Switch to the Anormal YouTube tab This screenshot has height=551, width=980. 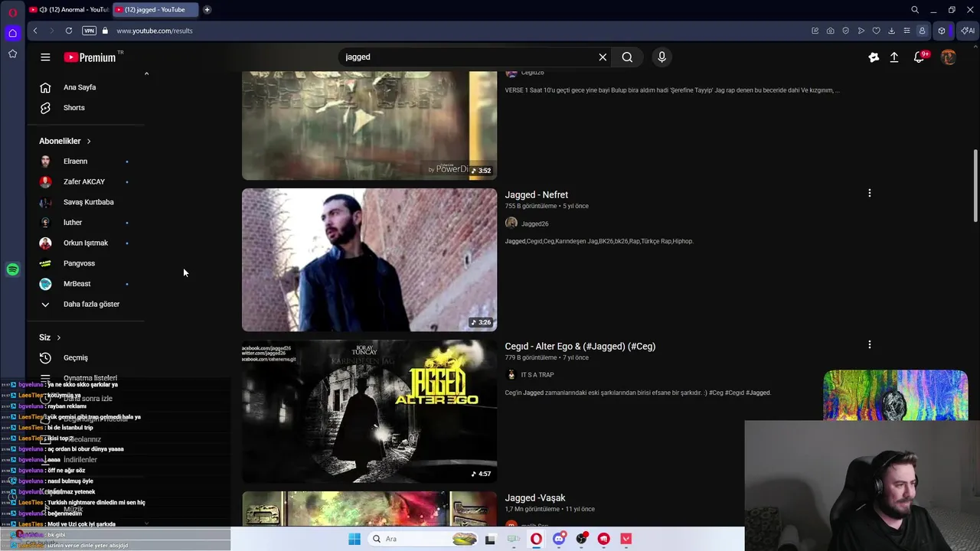[x=69, y=10]
